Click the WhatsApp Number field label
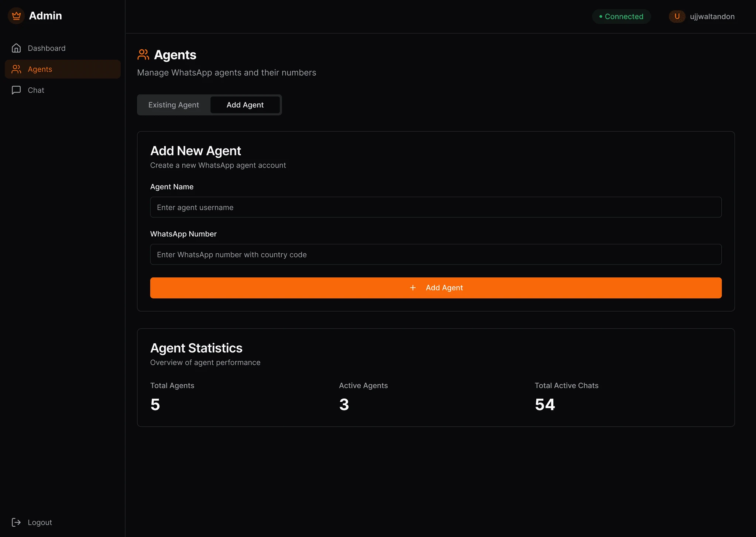Viewport: 756px width, 537px height. pos(183,234)
